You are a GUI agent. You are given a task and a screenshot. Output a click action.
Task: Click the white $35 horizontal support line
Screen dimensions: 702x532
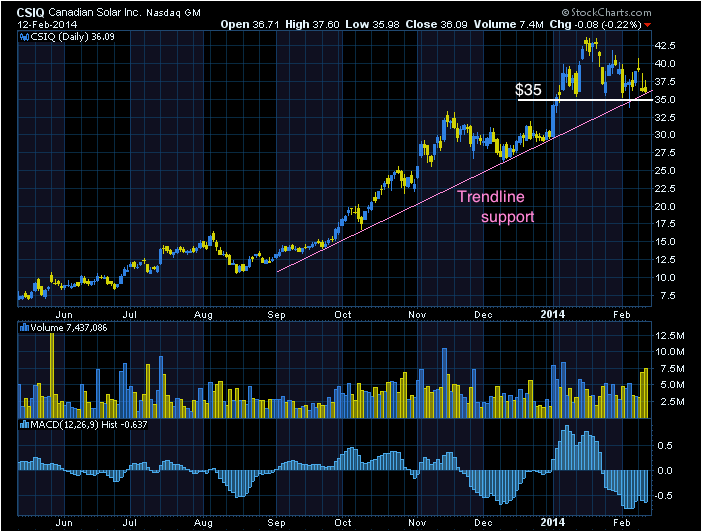pos(585,100)
